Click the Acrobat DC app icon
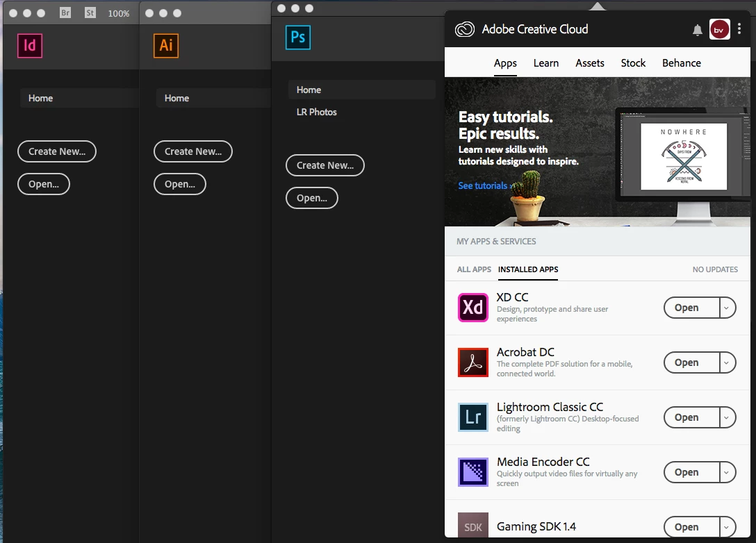 (473, 362)
